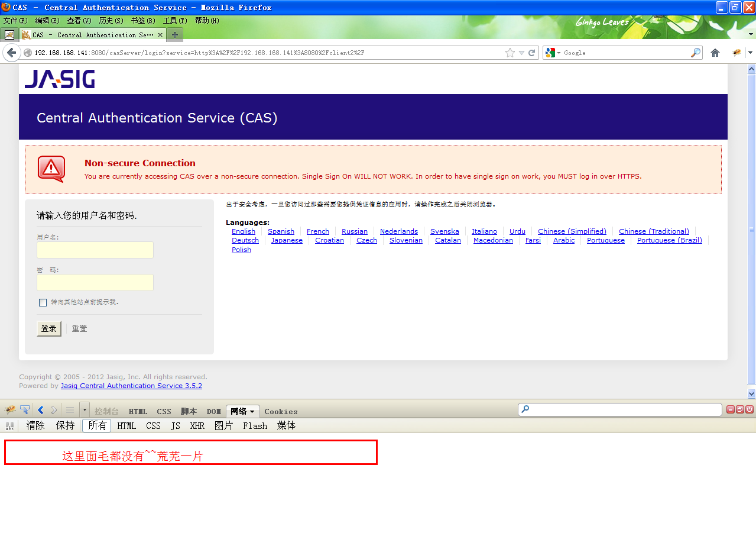Click the page vertical scrollbar down arrow
Image resolution: width=756 pixels, height=536 pixels.
pos(751,393)
